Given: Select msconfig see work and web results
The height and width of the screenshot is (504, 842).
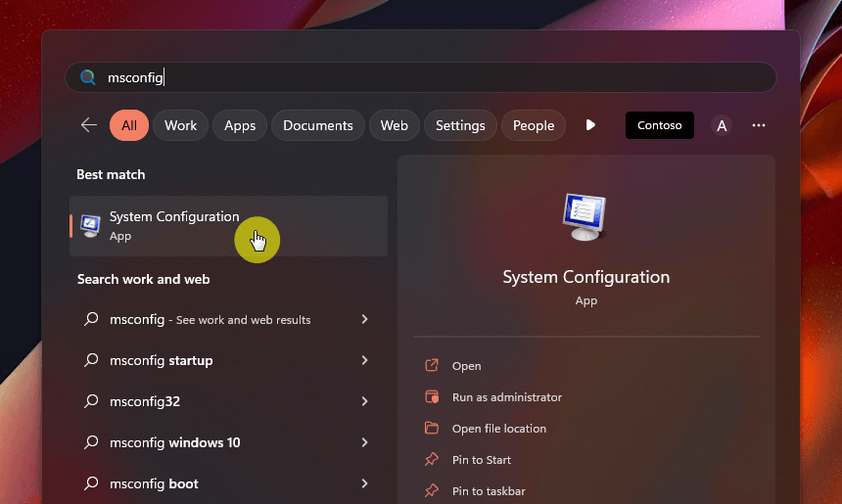Looking at the screenshot, I should click(x=228, y=319).
